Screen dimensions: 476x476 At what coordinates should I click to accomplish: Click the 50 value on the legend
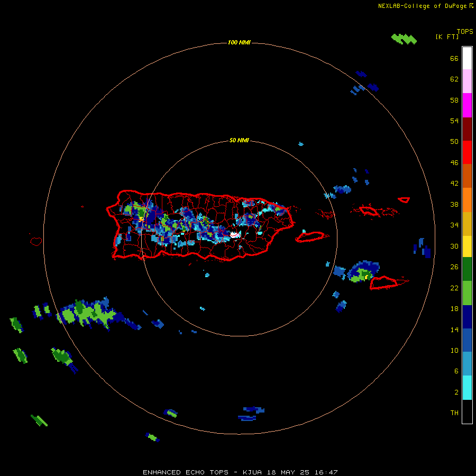coord(454,142)
